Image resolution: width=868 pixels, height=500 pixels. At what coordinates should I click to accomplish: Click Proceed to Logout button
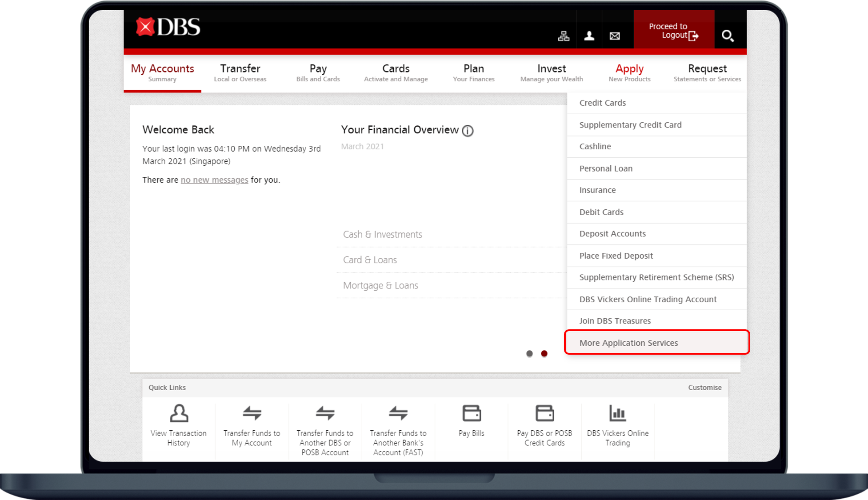674,29
